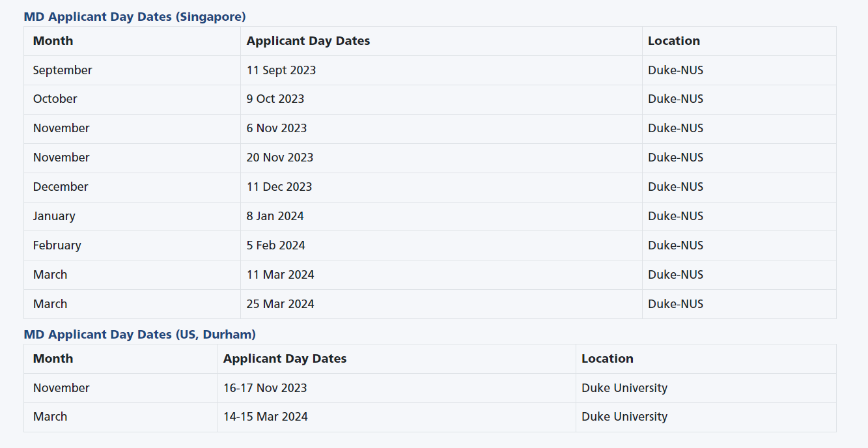Viewport: 868px width, 448px height.
Task: Select 'Applicant Day Dates' header in Durham table
Action: pos(285,359)
